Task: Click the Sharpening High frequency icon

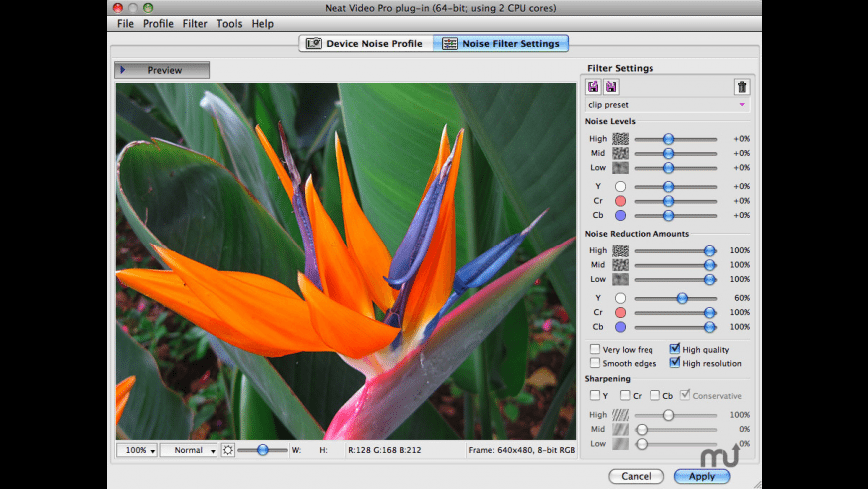Action: [x=620, y=415]
